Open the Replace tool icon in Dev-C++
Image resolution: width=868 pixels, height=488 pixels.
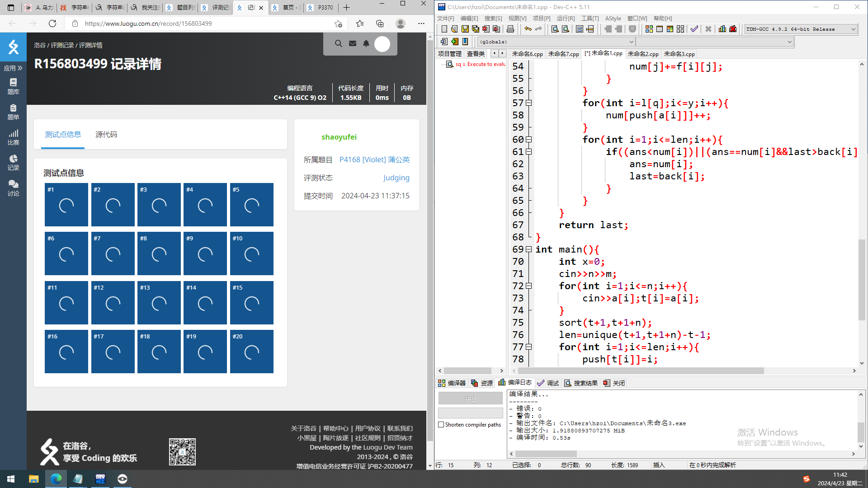click(566, 29)
